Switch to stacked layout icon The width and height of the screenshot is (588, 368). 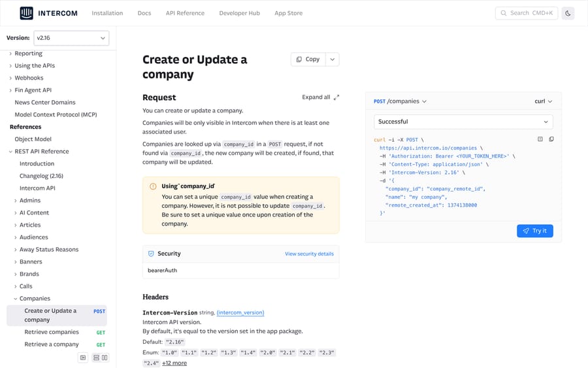(x=97, y=358)
